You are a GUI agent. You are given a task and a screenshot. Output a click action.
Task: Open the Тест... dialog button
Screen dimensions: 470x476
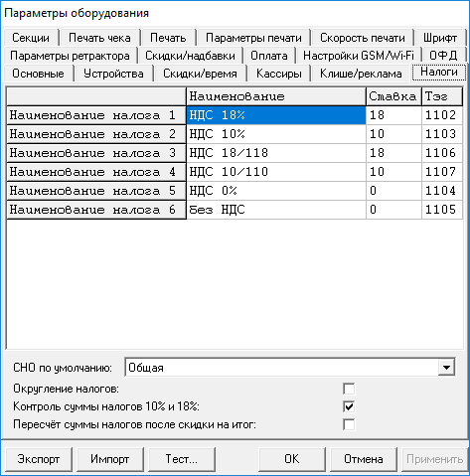[x=182, y=459]
